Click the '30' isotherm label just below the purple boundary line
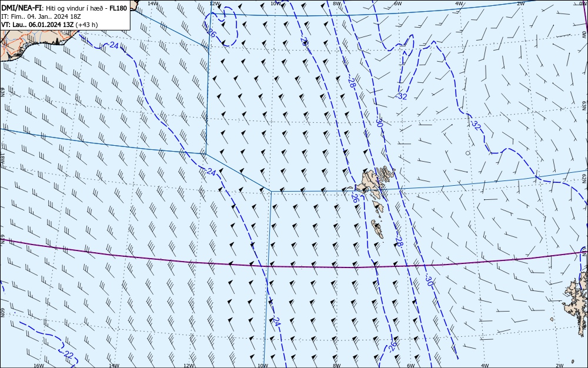 tap(429, 280)
